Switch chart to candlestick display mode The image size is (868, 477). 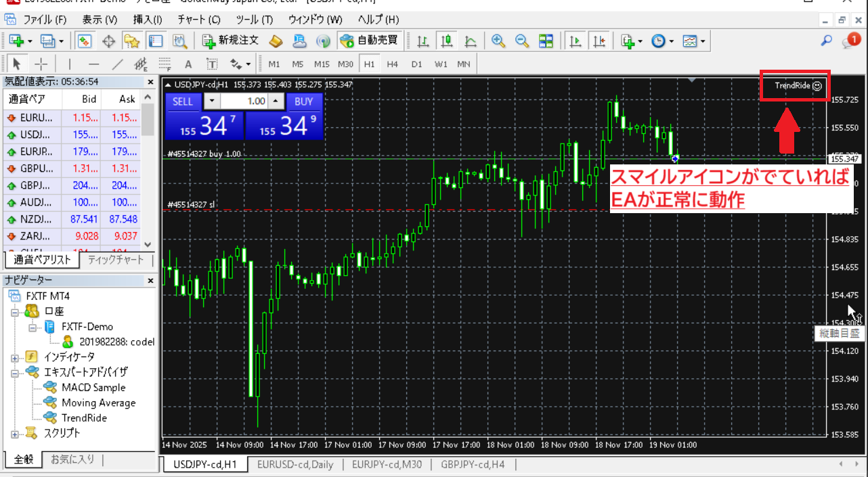446,41
